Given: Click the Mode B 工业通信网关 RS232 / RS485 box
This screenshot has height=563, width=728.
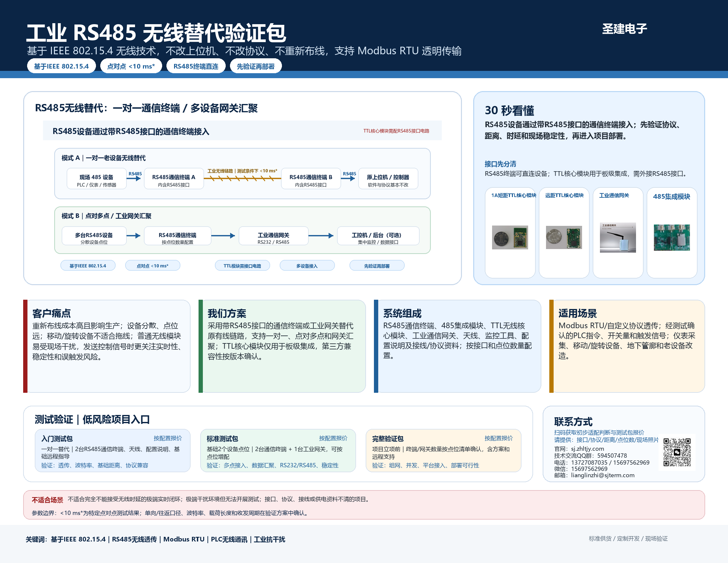Looking at the screenshot, I should tap(273, 236).
